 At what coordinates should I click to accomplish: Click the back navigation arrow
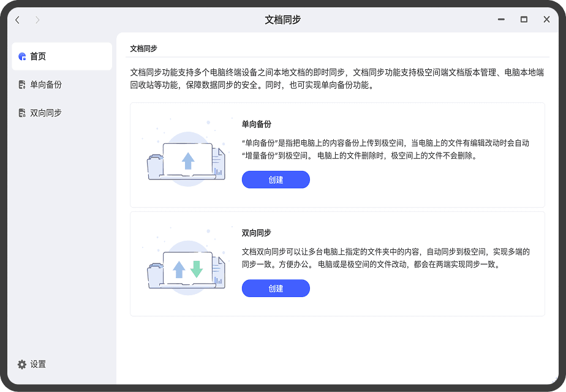pos(17,20)
